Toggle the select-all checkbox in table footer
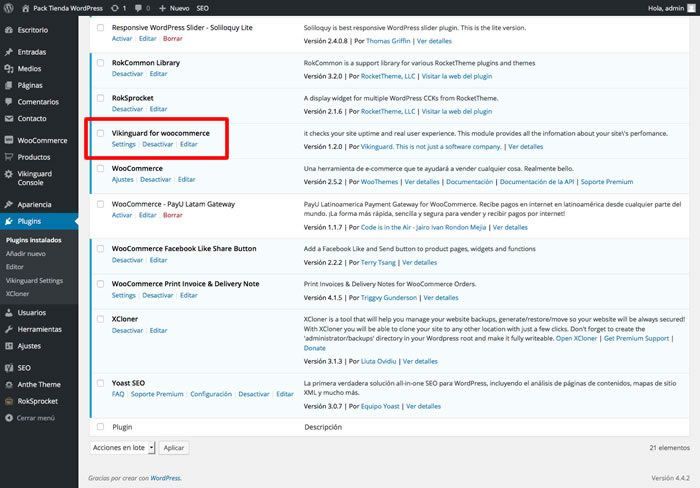700x488 pixels. 100,427
